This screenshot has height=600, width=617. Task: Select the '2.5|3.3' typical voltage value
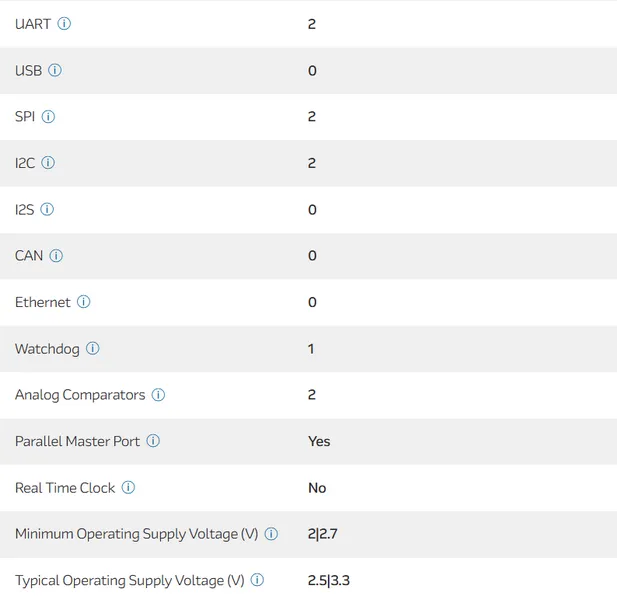[328, 580]
